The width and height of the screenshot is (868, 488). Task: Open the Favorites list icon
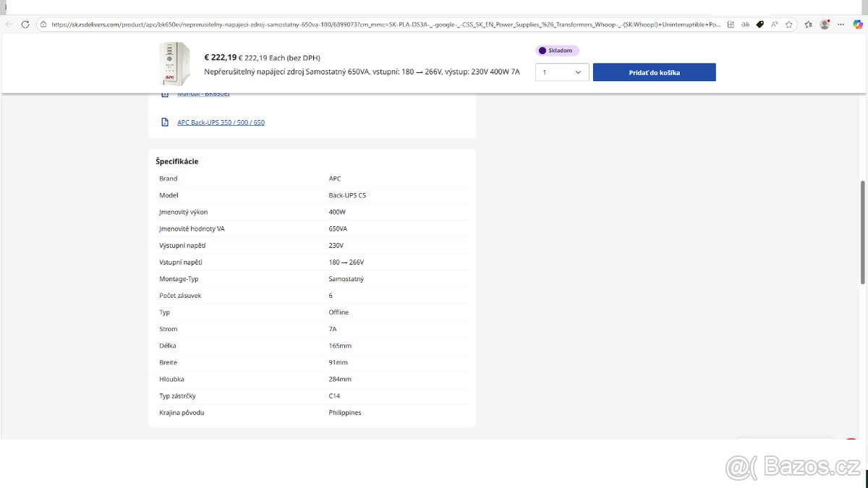point(808,24)
